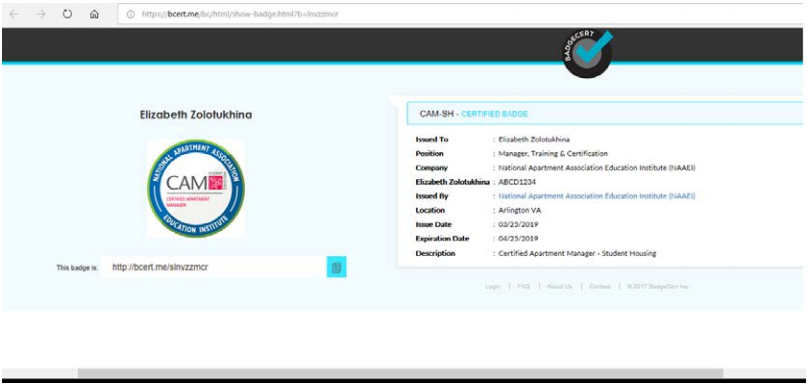
Task: Select the browser address bar URL
Action: (240, 14)
